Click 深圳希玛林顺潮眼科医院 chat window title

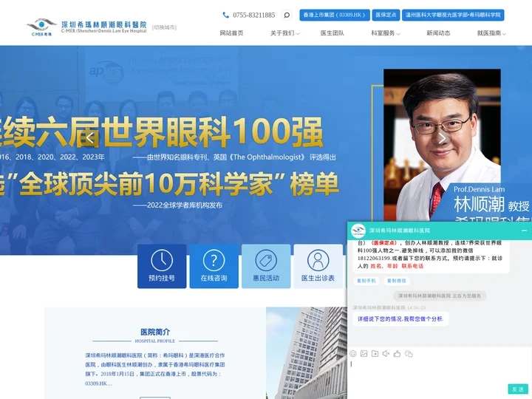[400, 231]
